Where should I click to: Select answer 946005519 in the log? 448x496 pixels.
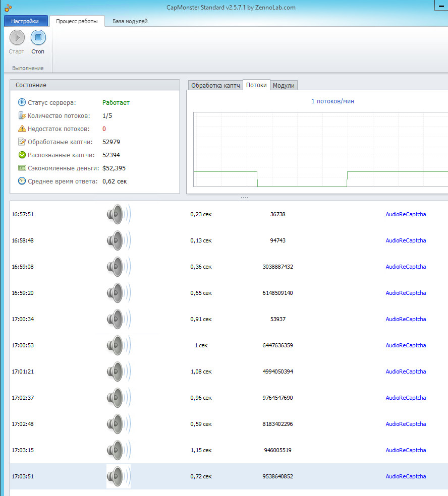pos(277,450)
